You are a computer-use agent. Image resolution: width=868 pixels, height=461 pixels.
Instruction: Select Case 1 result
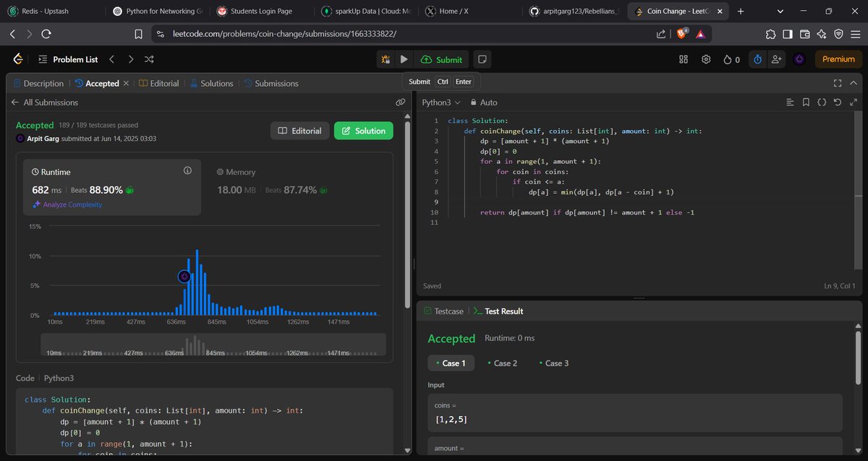pos(451,363)
